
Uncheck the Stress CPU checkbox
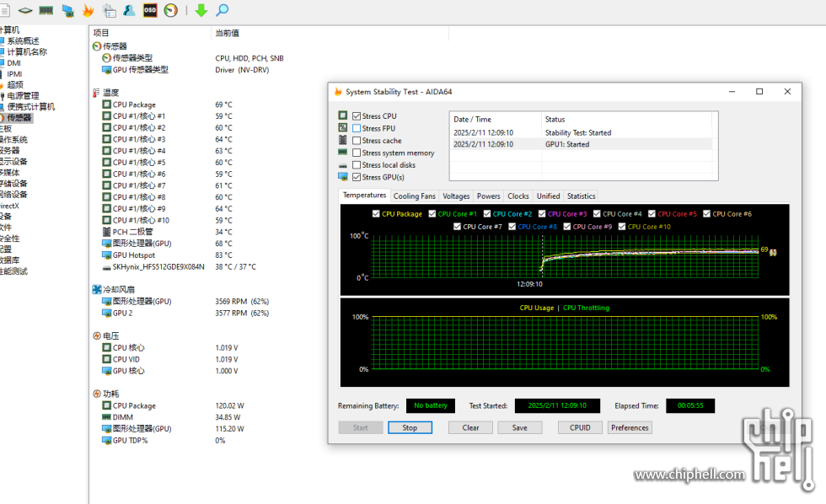tap(357, 115)
